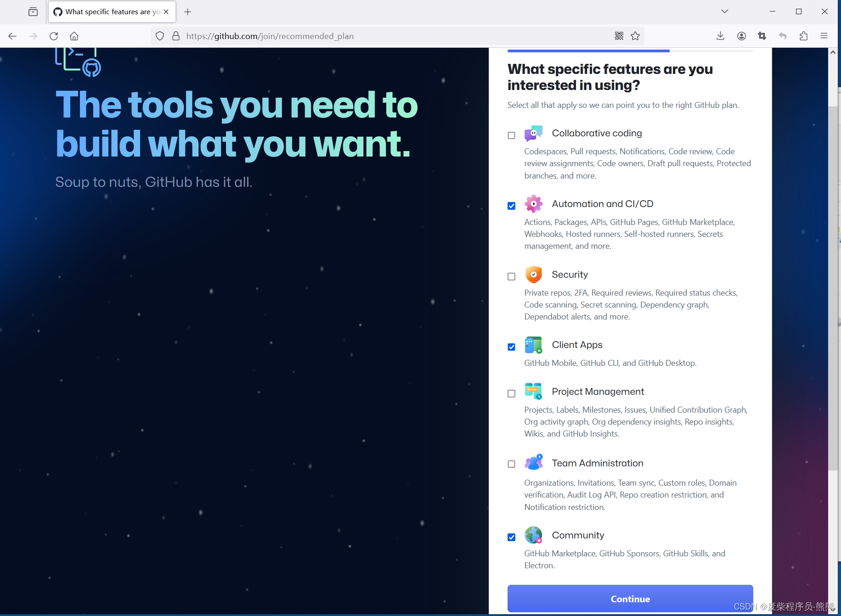Image resolution: width=841 pixels, height=616 pixels.
Task: Check the Collaborative coding checkbox
Action: 511,135
